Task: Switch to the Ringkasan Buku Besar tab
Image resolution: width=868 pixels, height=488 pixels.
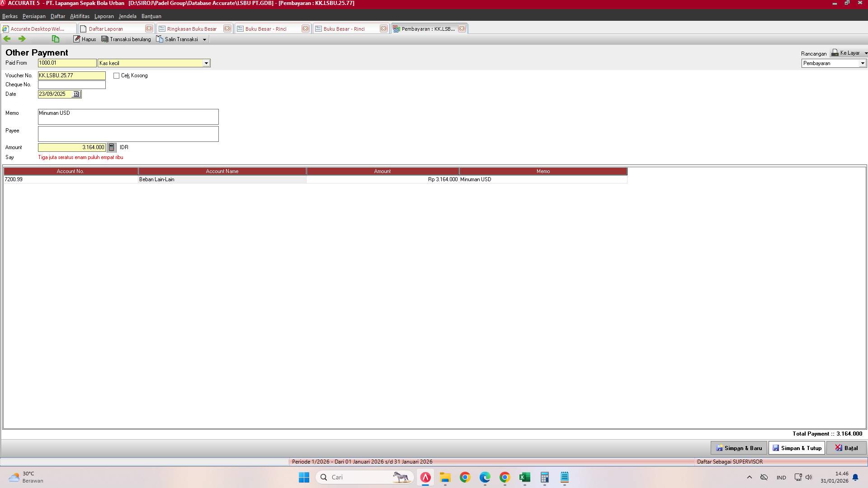Action: 191,28
